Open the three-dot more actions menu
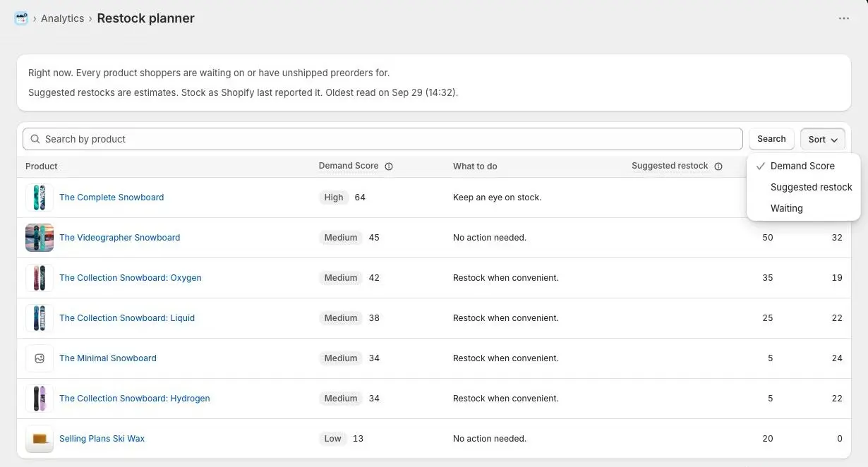This screenshot has height=467, width=868. click(x=844, y=18)
